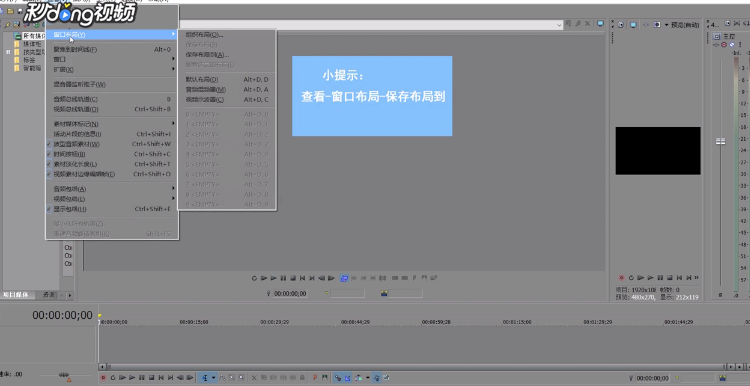Click the yellow playhead marker on ruler
The height and width of the screenshot is (386, 750).
coord(100,315)
